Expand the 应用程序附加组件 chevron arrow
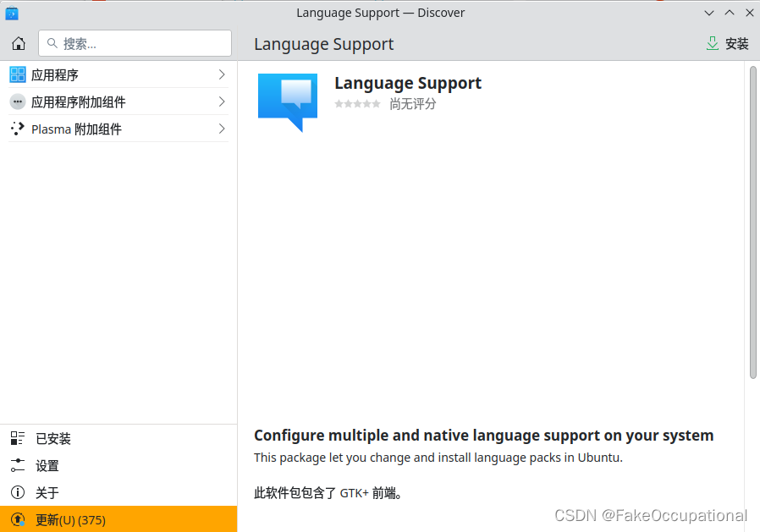The width and height of the screenshot is (760, 532). pos(222,101)
